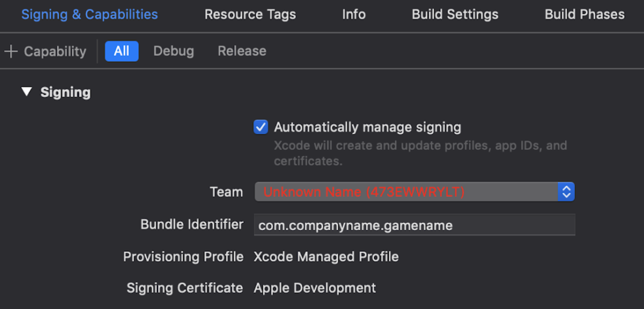This screenshot has width=644, height=309.
Task: Switch to the Build Phases tab
Action: [585, 14]
